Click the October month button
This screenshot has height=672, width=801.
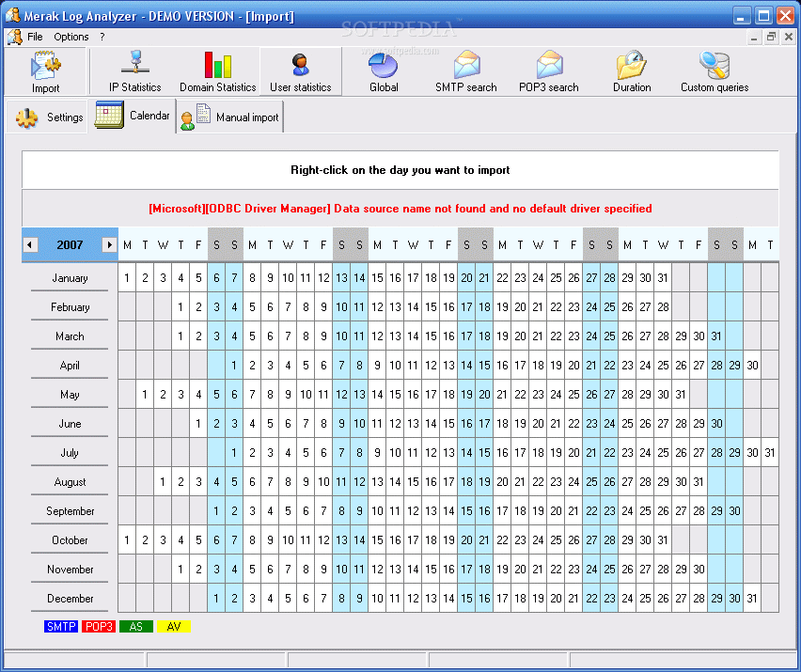(x=70, y=540)
